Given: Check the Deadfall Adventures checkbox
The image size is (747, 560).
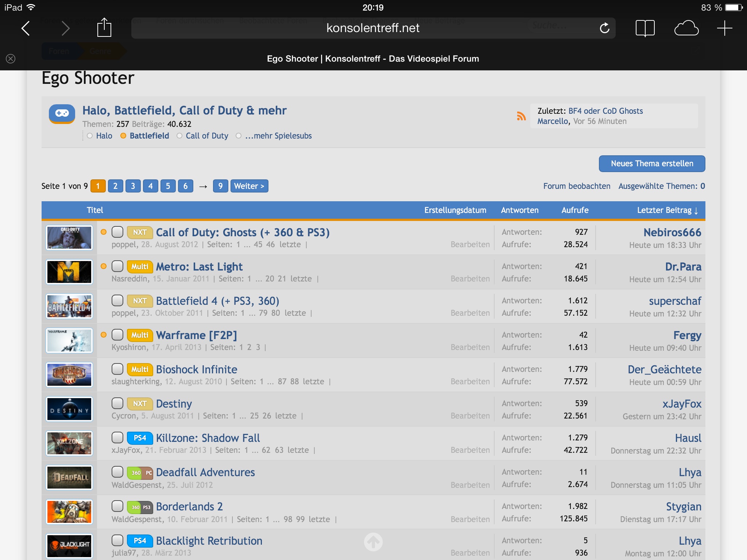Looking at the screenshot, I should coord(117,472).
